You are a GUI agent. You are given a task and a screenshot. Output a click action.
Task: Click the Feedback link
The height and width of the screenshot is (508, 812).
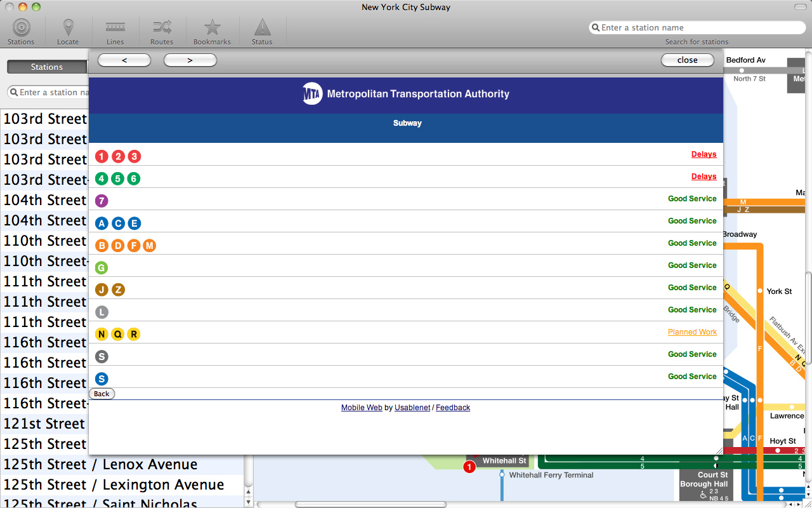[453, 408]
